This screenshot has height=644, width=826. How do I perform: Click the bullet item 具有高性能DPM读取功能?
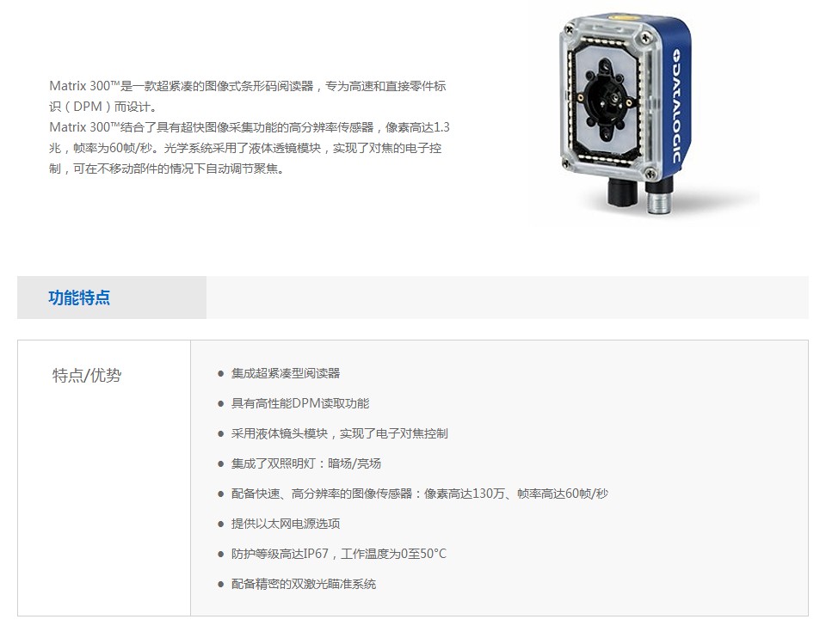tap(300, 403)
